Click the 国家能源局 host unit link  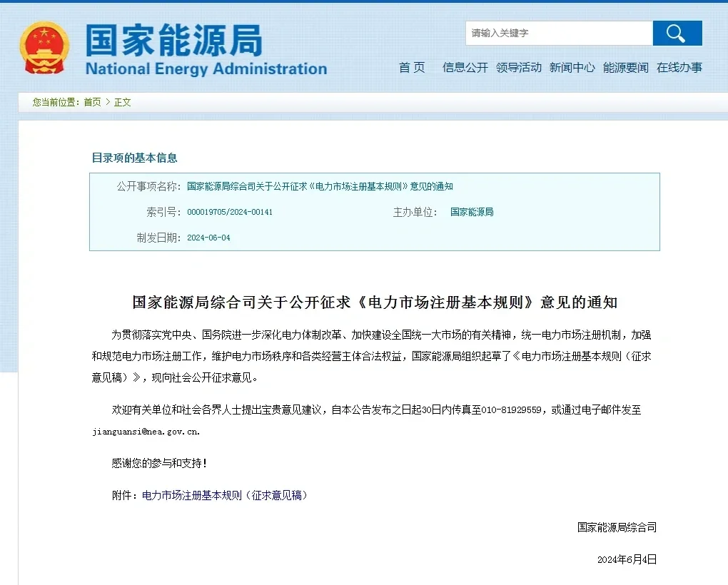click(472, 212)
